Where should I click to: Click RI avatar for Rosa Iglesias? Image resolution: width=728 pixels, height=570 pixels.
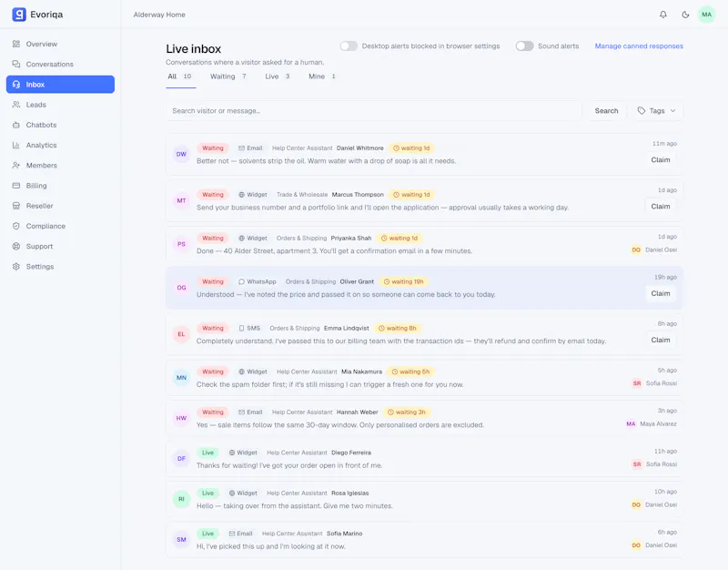click(181, 499)
